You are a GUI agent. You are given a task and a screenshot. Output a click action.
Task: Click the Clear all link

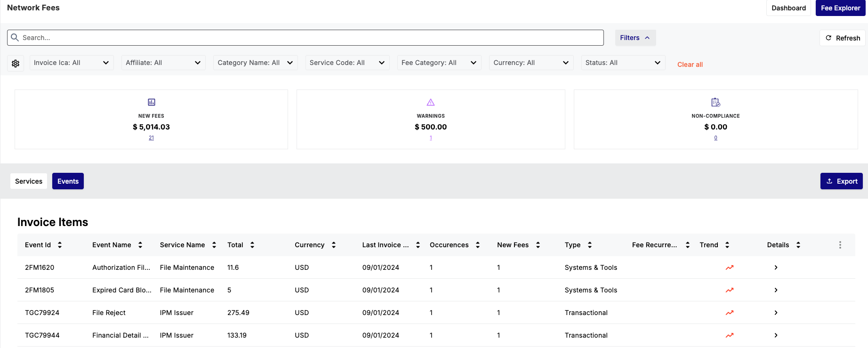(x=690, y=65)
